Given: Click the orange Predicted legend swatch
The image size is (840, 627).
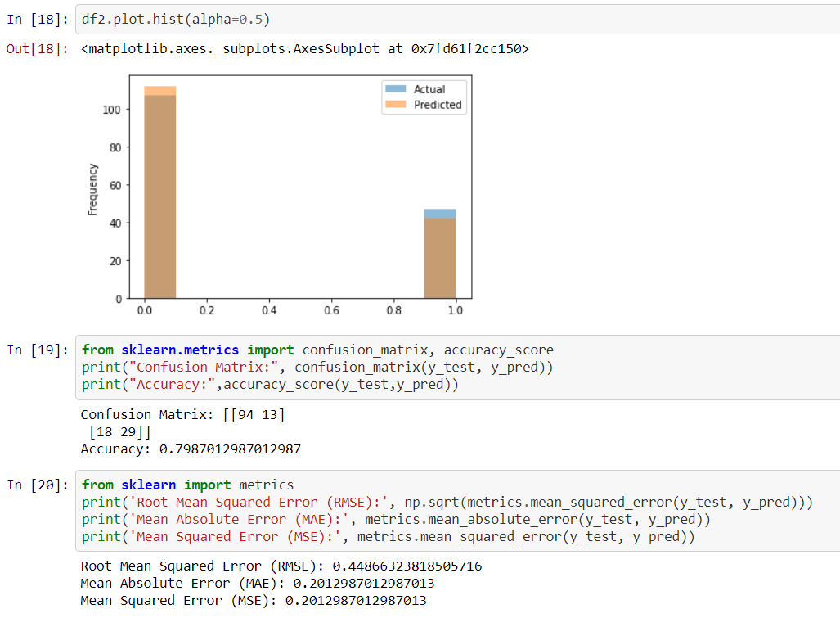Looking at the screenshot, I should [396, 104].
